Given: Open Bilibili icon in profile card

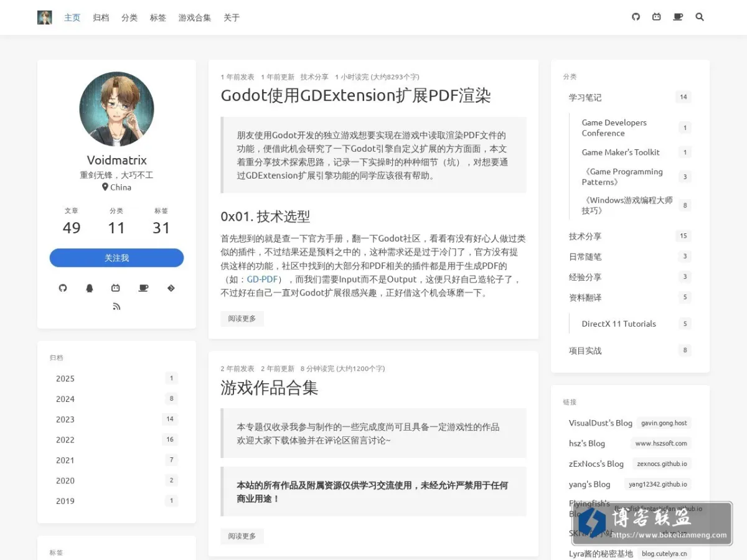Looking at the screenshot, I should point(116,288).
